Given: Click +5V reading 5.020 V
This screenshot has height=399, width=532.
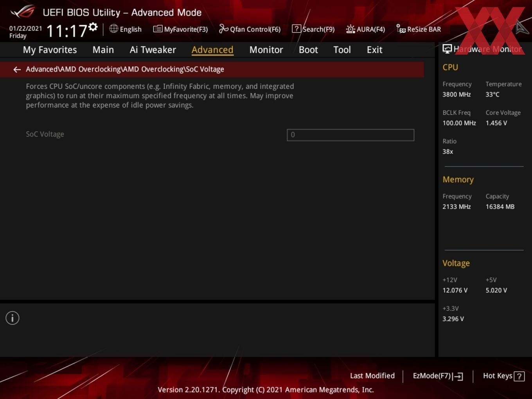Looking at the screenshot, I should pos(496,291).
